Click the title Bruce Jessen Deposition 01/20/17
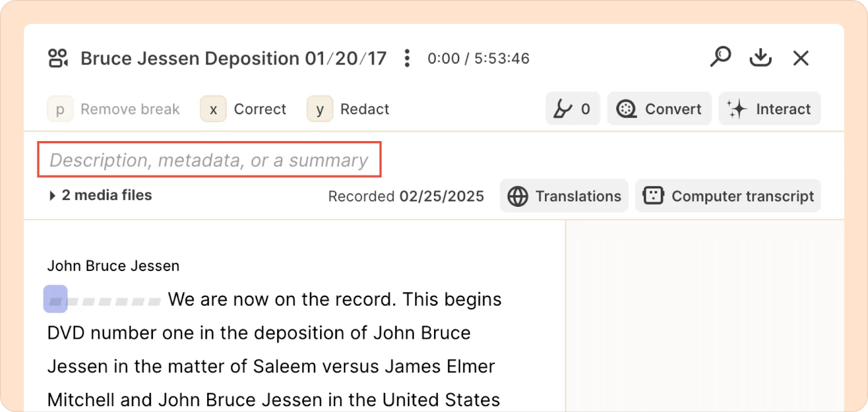Image resolution: width=868 pixels, height=412 pixels. click(x=234, y=58)
